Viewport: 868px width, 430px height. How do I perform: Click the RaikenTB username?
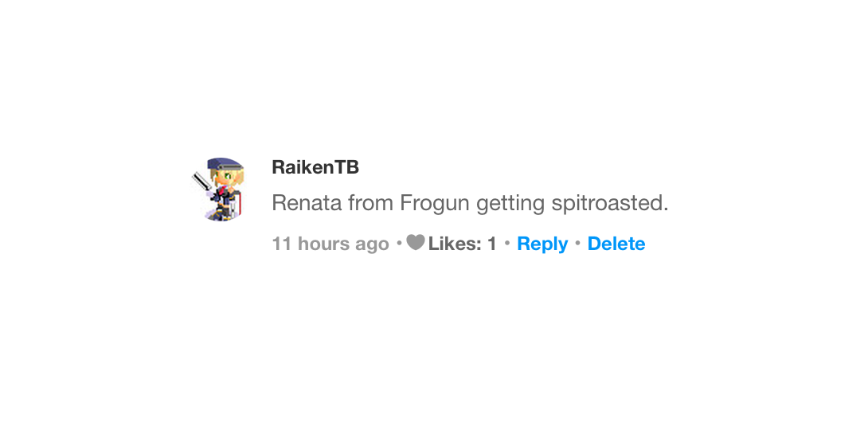point(315,167)
